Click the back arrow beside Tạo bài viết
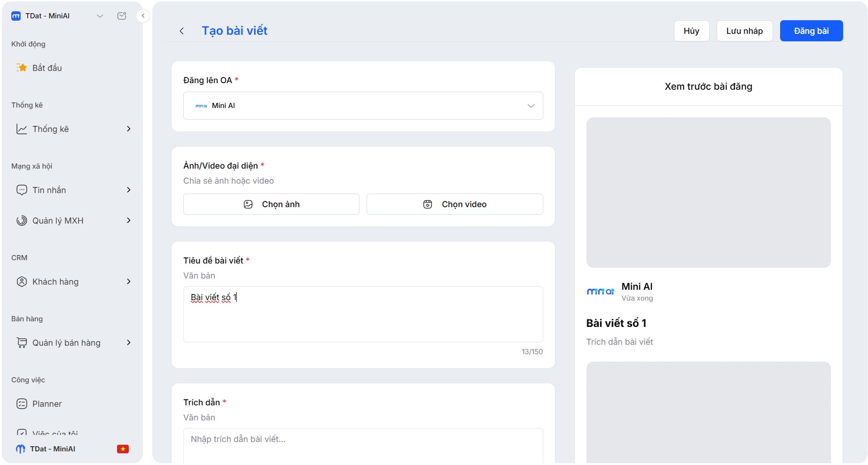The height and width of the screenshot is (465, 868). 182,31
